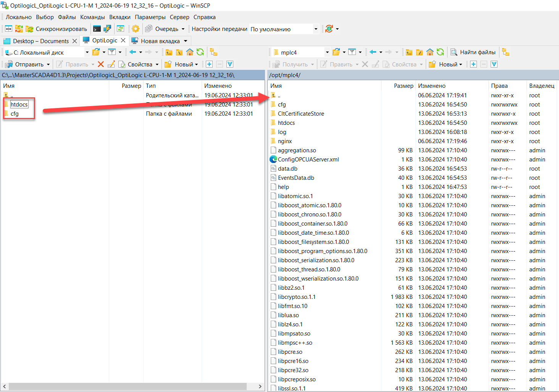The width and height of the screenshot is (559, 392).
Task: Toggle remote directory tree icon
Action: (x=506, y=52)
